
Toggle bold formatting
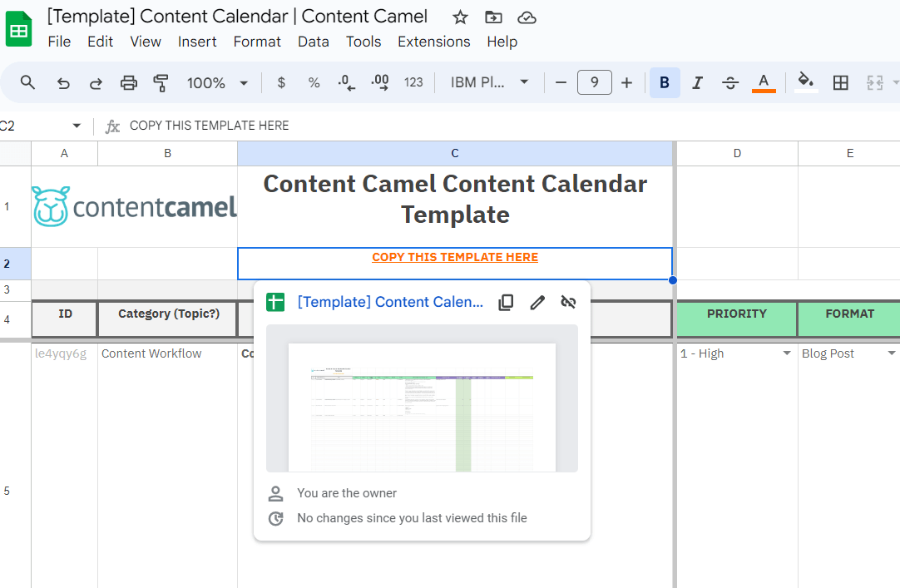point(665,82)
